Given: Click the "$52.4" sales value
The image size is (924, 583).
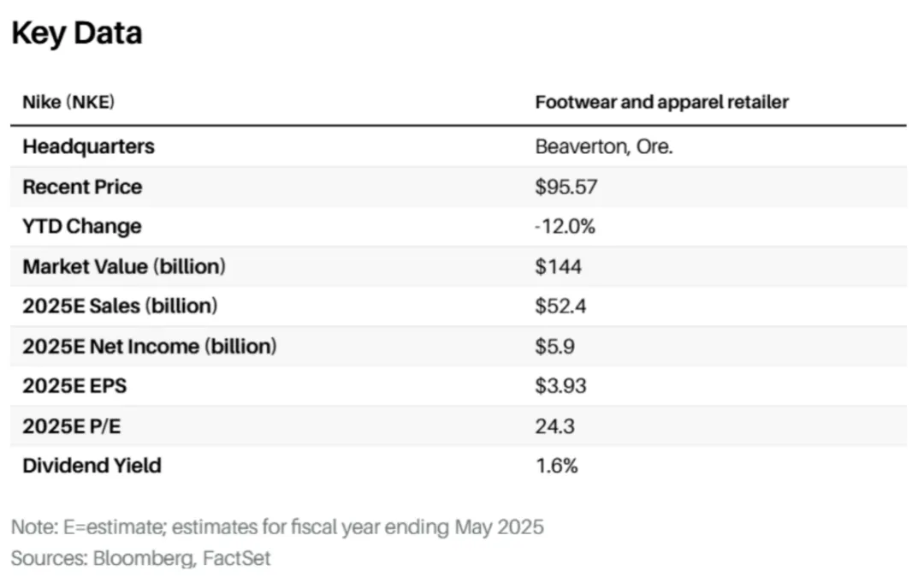Looking at the screenshot, I should (x=560, y=306).
